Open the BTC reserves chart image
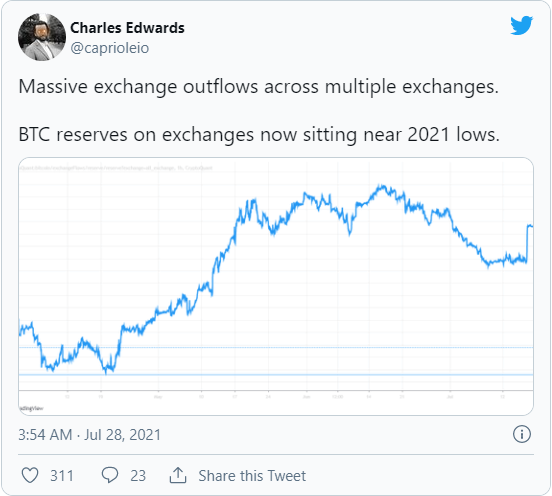The image size is (552, 496). click(x=276, y=286)
